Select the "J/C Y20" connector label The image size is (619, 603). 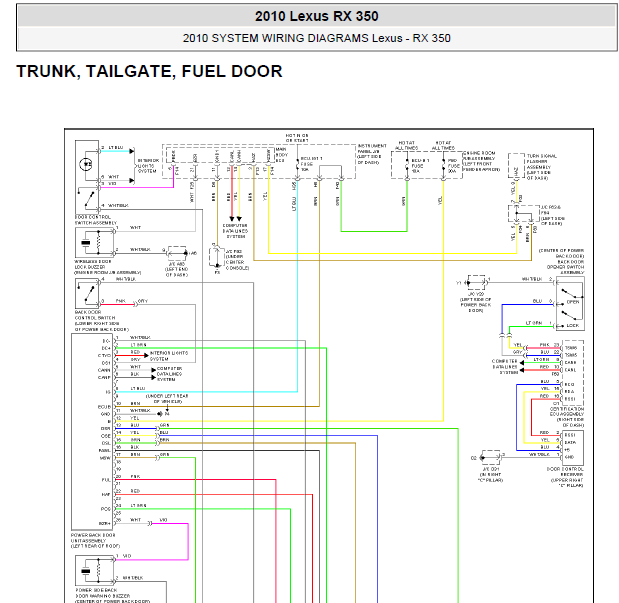[x=476, y=302]
